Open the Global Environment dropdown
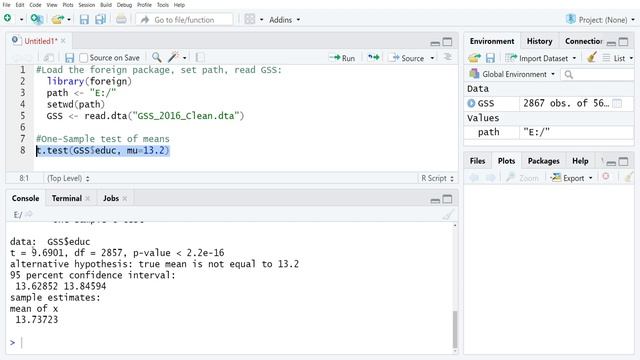The image size is (640, 360). (x=512, y=74)
